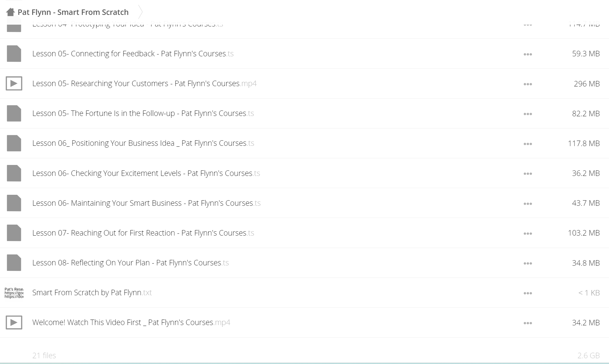The image size is (609, 364).
Task: Click the 59.3 MB size value
Action: pyautogui.click(x=586, y=54)
